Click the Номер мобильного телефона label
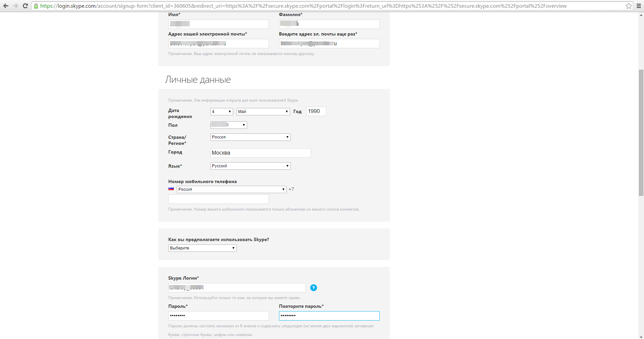Image resolution: width=644 pixels, height=339 pixels. pos(202,181)
